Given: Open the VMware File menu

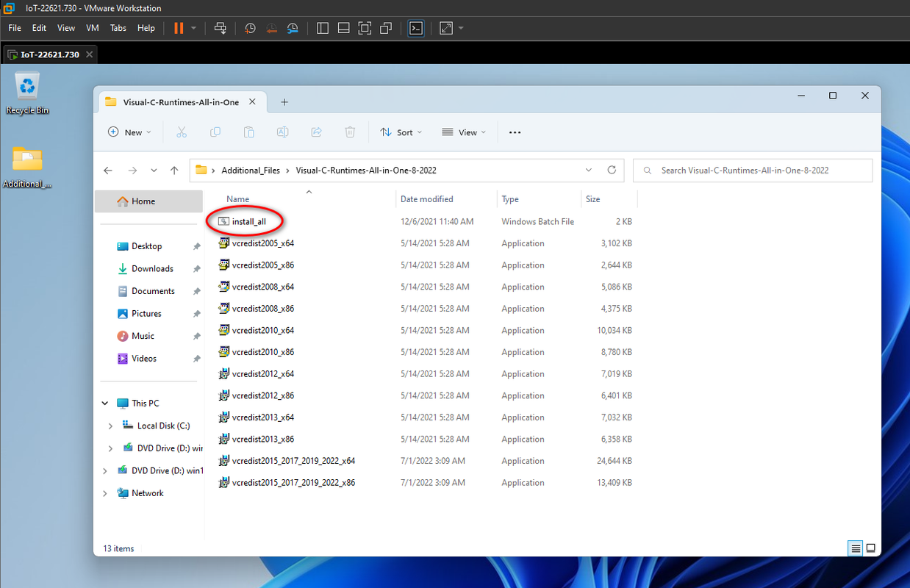Looking at the screenshot, I should (15, 28).
